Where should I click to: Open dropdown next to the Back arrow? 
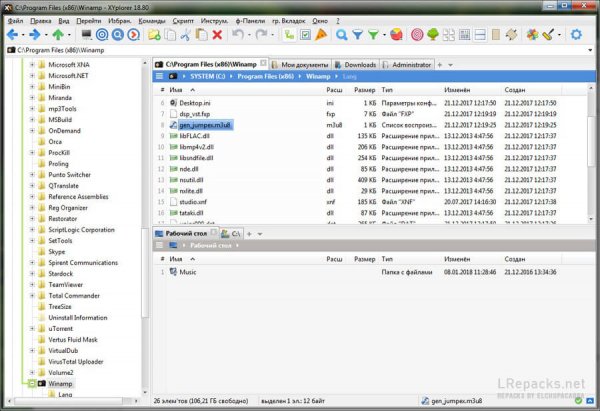[23, 35]
